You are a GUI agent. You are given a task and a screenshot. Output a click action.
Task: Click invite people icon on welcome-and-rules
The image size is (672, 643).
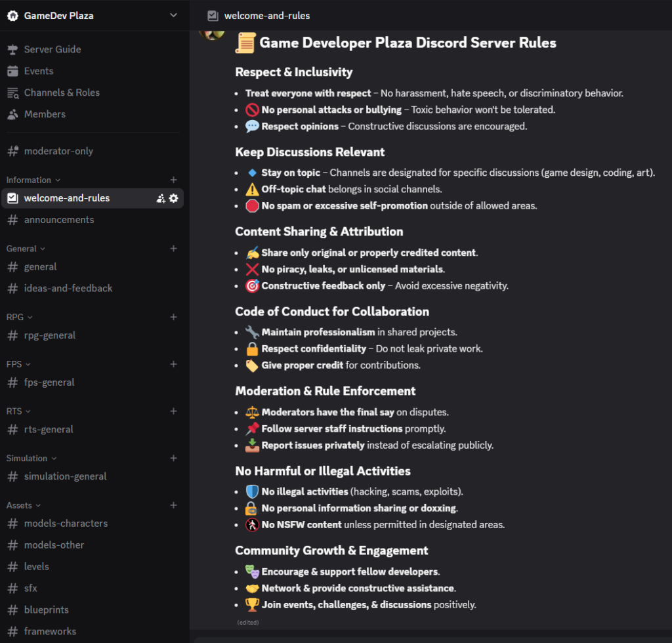click(161, 198)
